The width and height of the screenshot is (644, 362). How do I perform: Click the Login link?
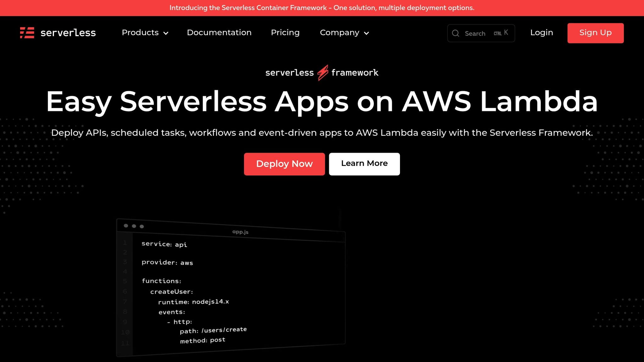[x=541, y=33]
